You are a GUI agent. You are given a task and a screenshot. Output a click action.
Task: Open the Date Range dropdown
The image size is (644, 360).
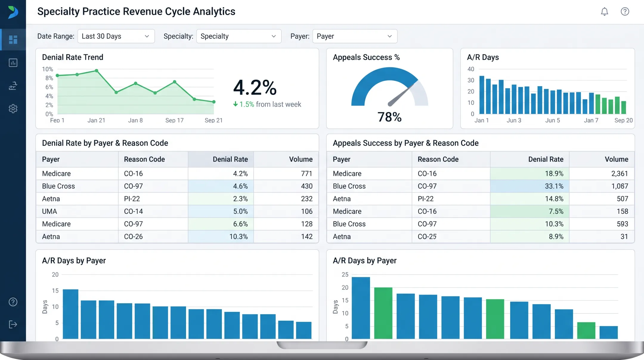tap(116, 36)
